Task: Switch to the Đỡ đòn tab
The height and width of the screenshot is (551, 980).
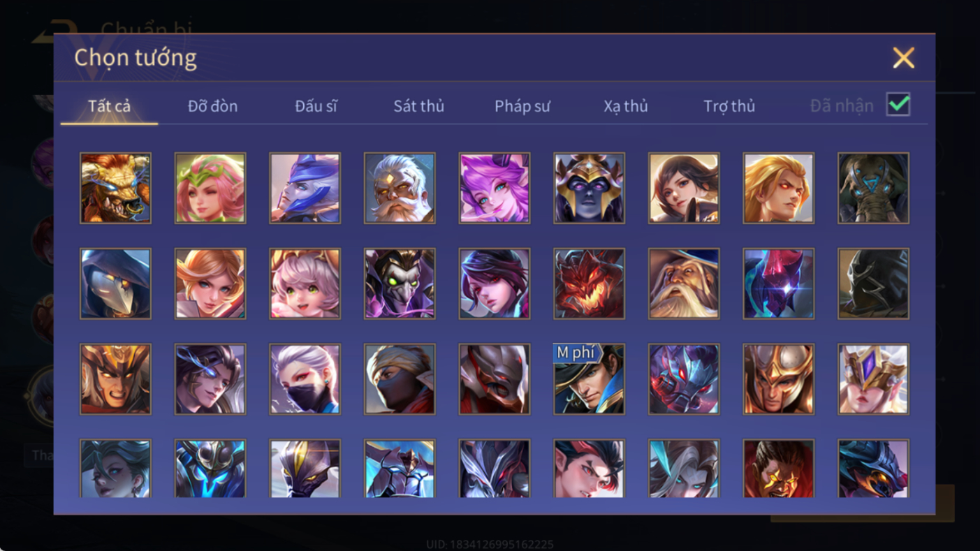Action: coord(212,106)
